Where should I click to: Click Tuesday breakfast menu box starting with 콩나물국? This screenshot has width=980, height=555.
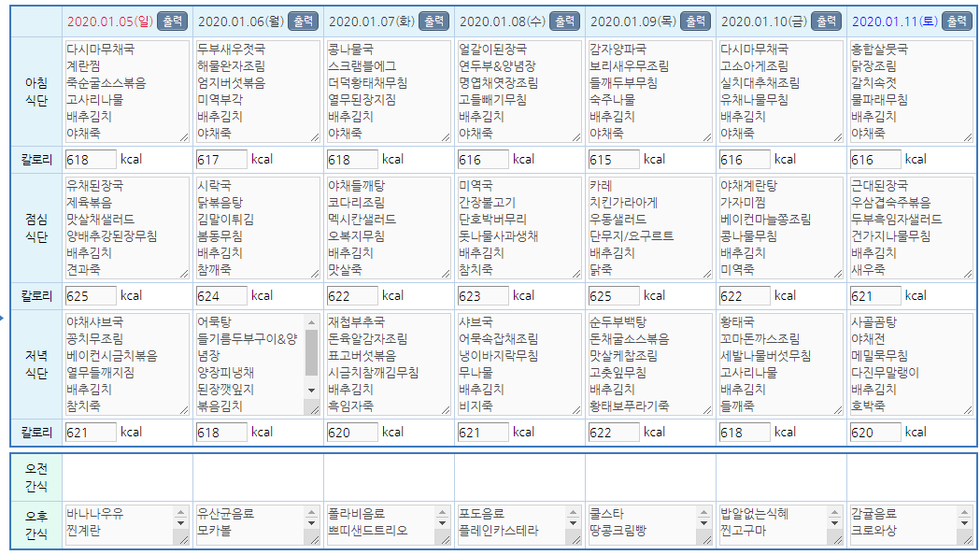tap(389, 92)
